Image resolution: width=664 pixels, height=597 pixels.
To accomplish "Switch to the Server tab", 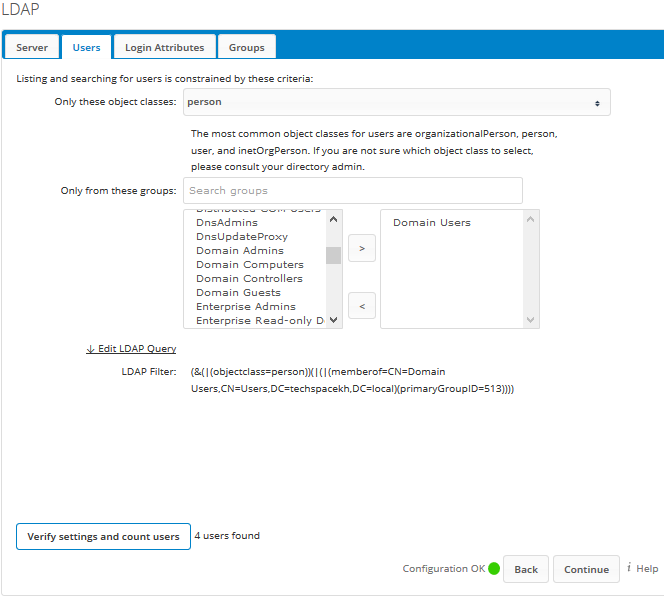I will tap(32, 47).
